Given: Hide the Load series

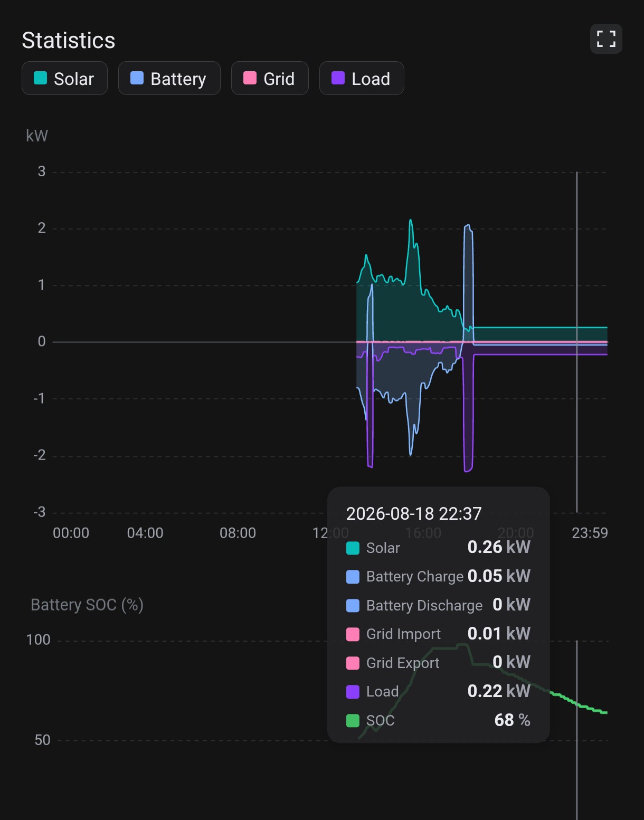Looking at the screenshot, I should click(362, 78).
